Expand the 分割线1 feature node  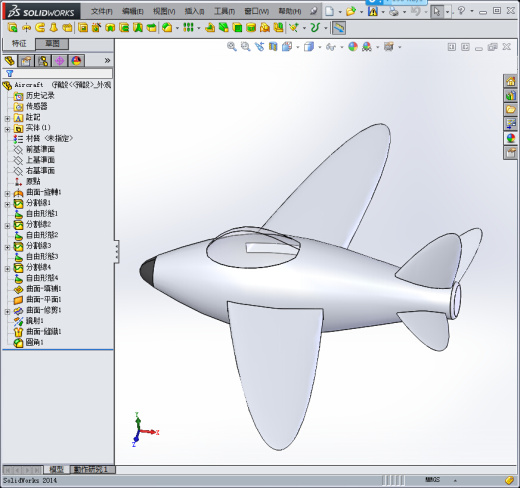pyautogui.click(x=7, y=204)
